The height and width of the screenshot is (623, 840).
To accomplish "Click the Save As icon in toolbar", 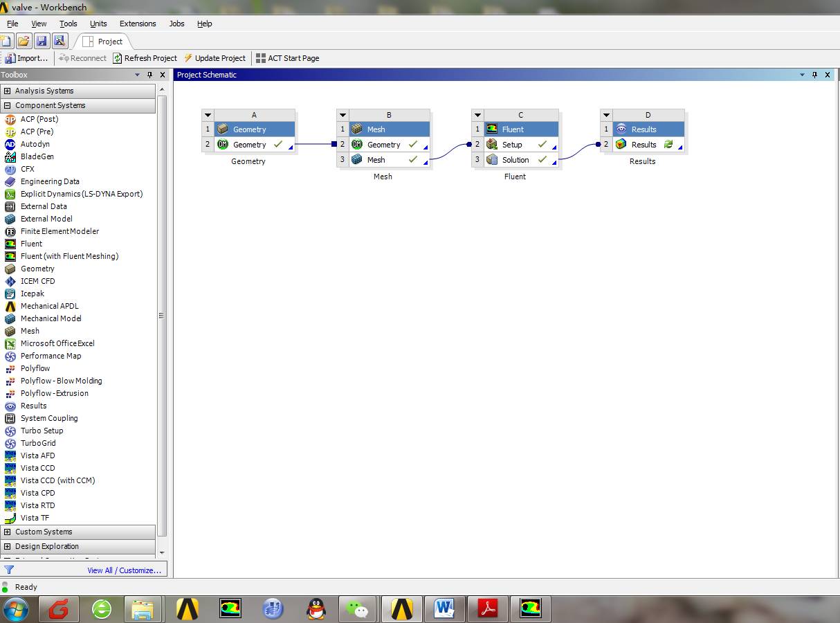I will click(x=60, y=41).
